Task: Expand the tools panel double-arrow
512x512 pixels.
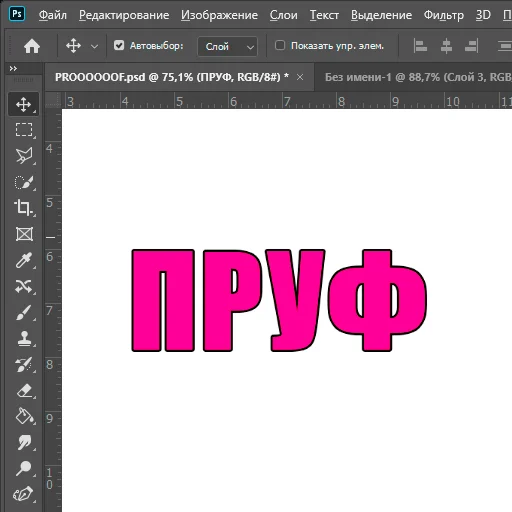Action: point(13,69)
